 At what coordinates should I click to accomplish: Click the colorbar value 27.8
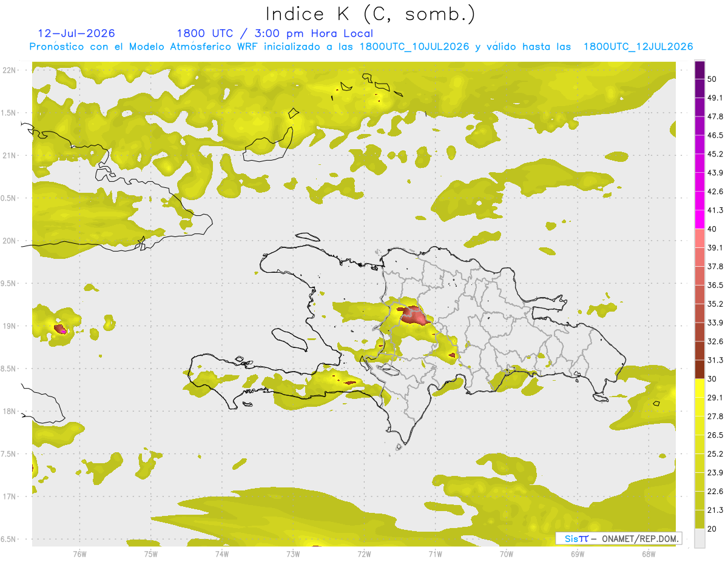(715, 416)
